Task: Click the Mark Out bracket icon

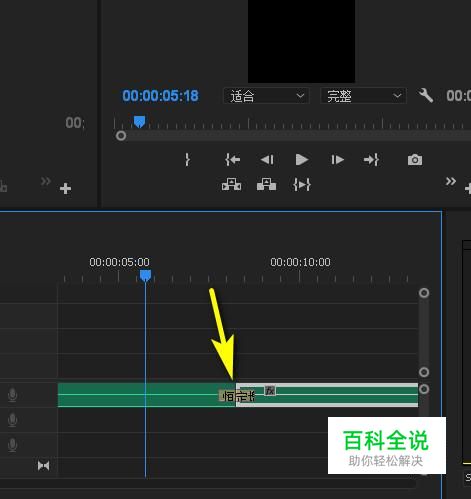Action: point(187,160)
